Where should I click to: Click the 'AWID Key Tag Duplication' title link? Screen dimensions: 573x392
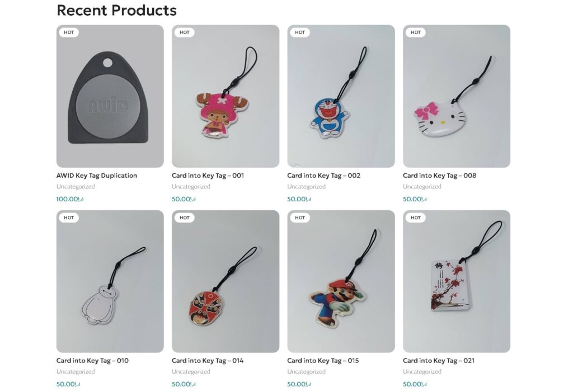click(96, 176)
